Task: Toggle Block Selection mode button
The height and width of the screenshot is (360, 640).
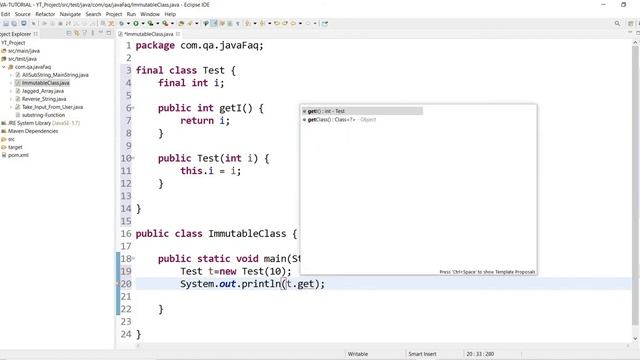Action: [x=230, y=23]
